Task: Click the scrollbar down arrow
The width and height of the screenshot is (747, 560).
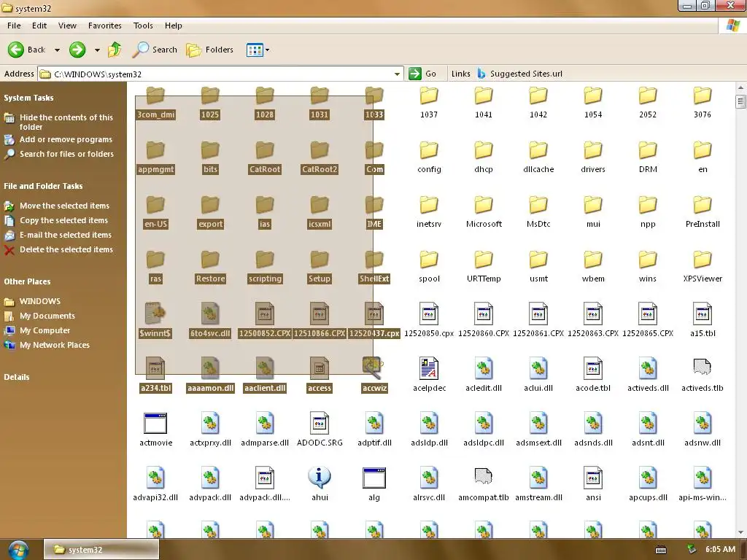Action: 741,532
